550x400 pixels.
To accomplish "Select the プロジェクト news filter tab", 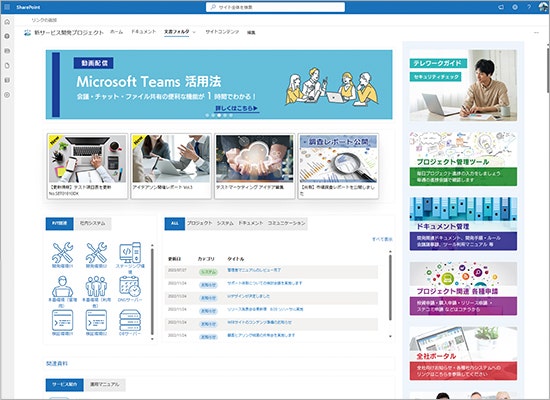I will pos(200,223).
